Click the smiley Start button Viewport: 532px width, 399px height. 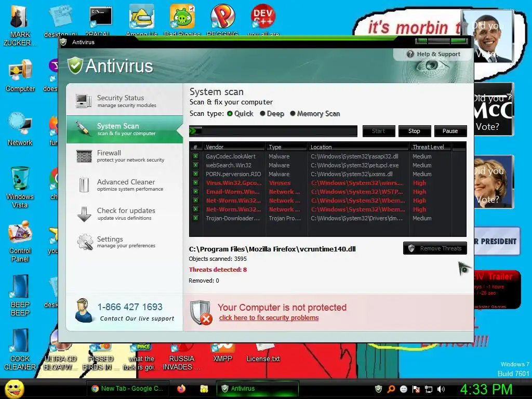(15, 389)
